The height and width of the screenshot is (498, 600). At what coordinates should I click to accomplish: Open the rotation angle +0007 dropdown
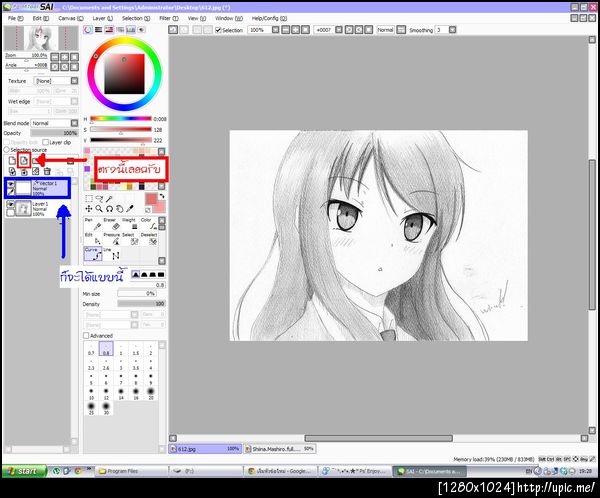click(339, 29)
